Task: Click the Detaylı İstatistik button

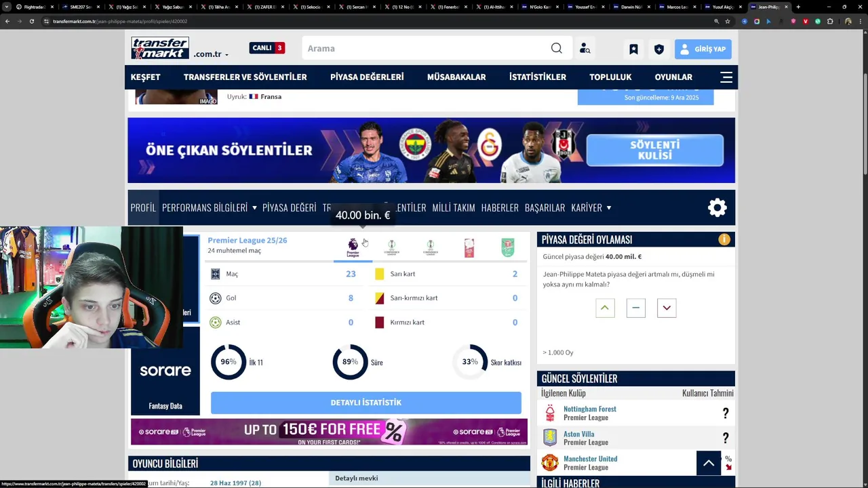Action: 366,403
